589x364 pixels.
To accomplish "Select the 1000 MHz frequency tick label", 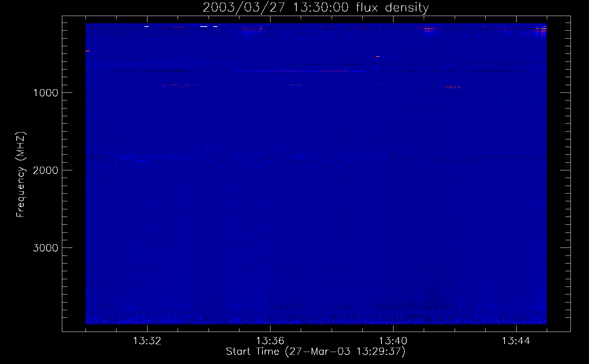I will point(46,93).
